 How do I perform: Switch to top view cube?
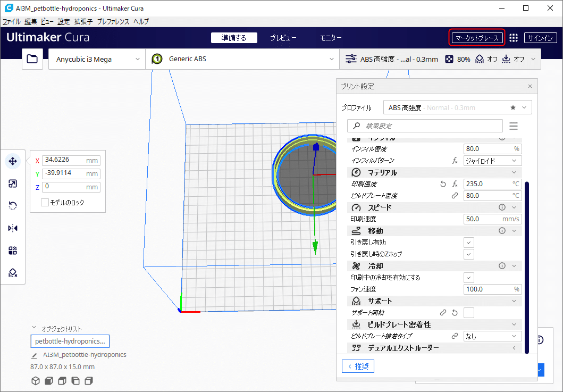62,380
